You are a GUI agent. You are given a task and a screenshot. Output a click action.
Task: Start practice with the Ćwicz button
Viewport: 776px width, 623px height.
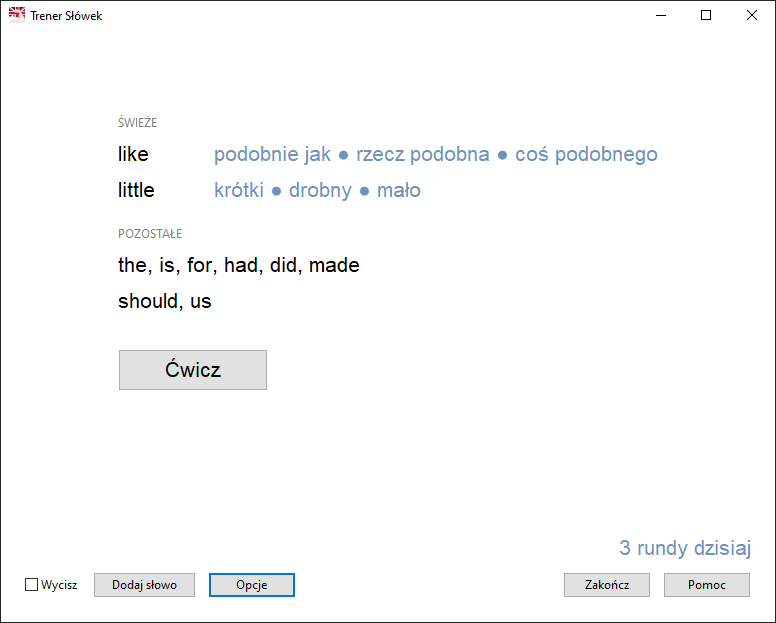[192, 370]
